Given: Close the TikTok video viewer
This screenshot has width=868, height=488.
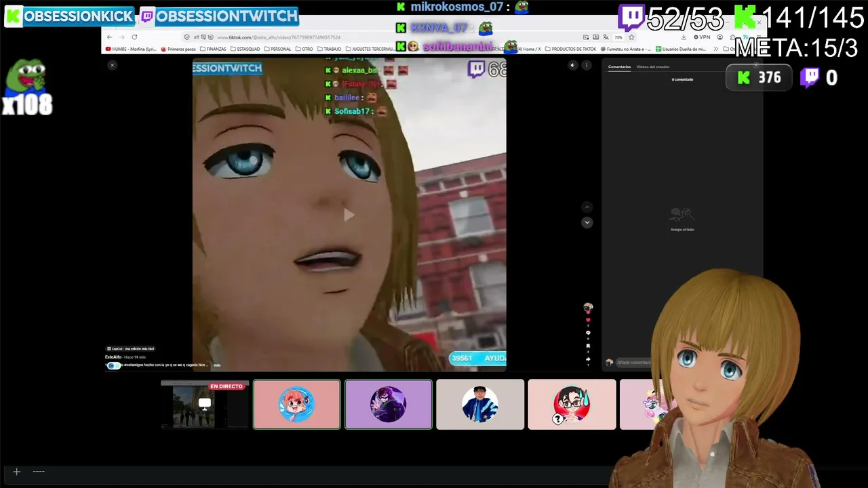Looking at the screenshot, I should 112,65.
